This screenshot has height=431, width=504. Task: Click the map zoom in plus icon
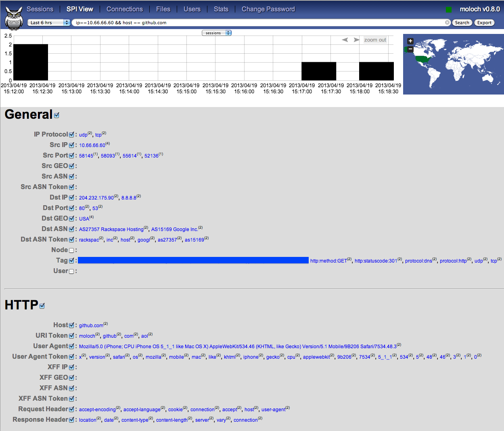[410, 41]
